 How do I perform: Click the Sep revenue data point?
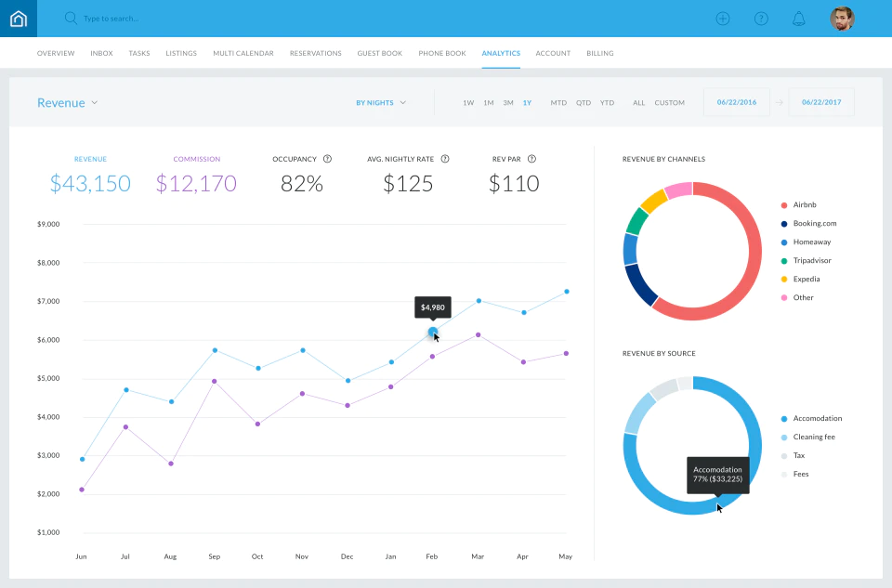(x=215, y=350)
